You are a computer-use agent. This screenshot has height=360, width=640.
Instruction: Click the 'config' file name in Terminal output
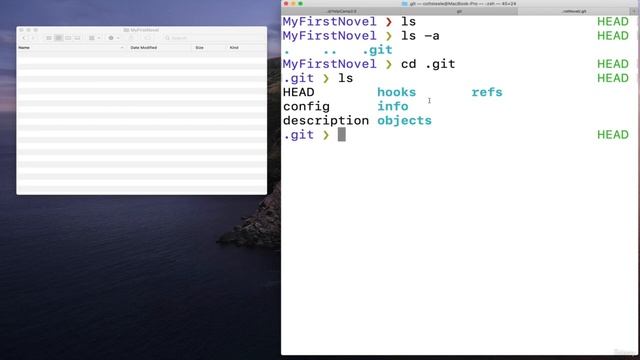point(306,107)
